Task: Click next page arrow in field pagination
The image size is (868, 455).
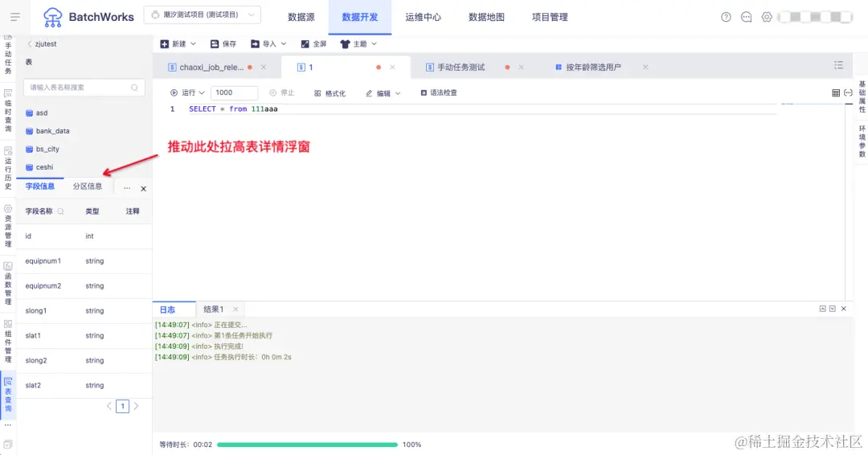Action: click(x=136, y=406)
